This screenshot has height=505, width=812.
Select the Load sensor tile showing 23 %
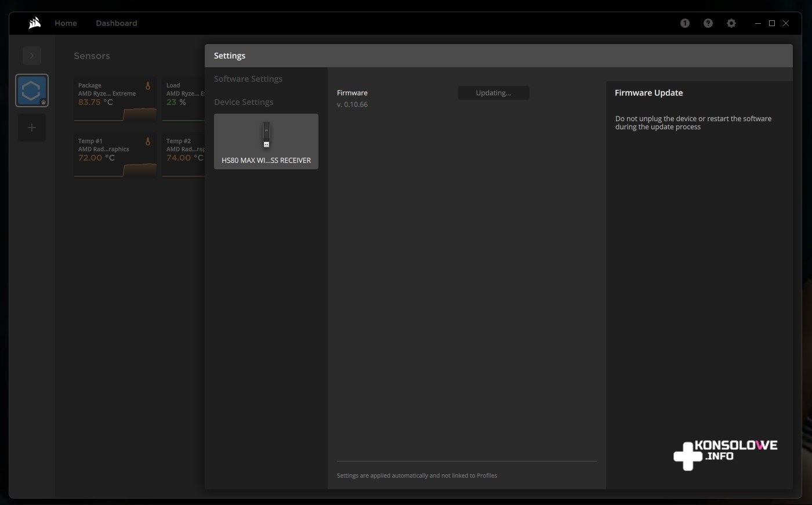pos(183,99)
